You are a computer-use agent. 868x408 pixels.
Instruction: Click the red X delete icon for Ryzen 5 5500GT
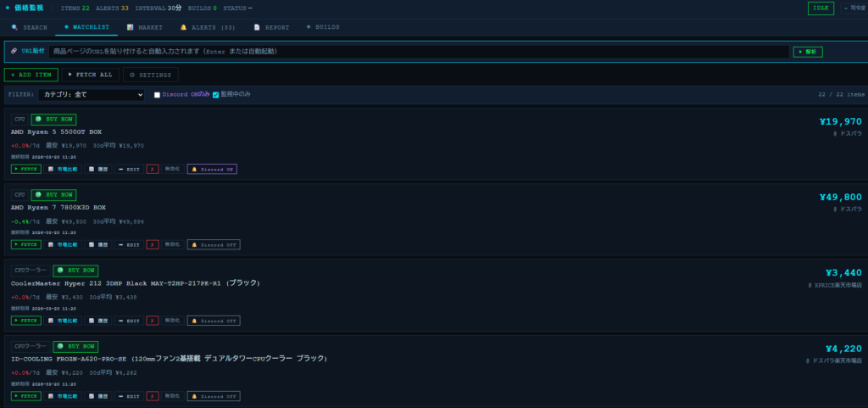coord(152,169)
